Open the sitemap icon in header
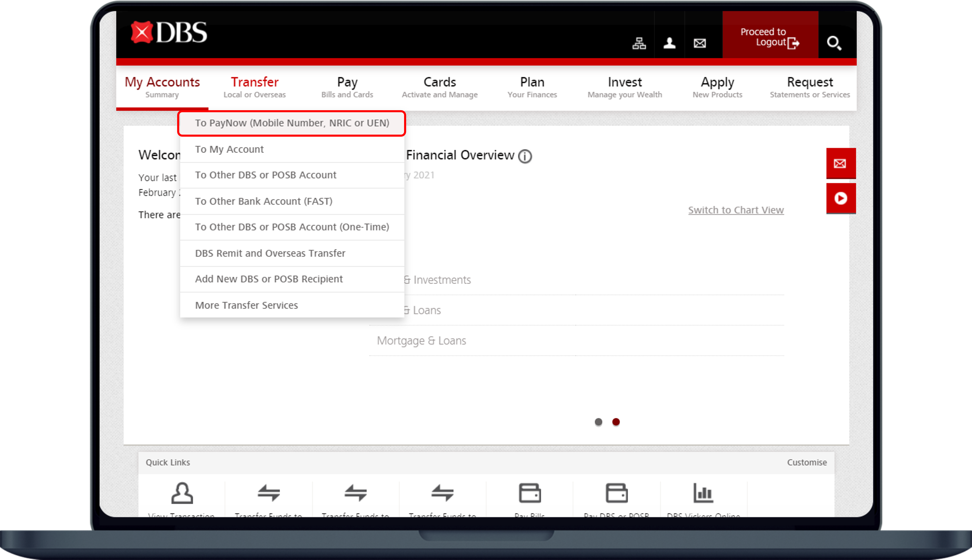Screen dimensions: 972x560 point(639,43)
